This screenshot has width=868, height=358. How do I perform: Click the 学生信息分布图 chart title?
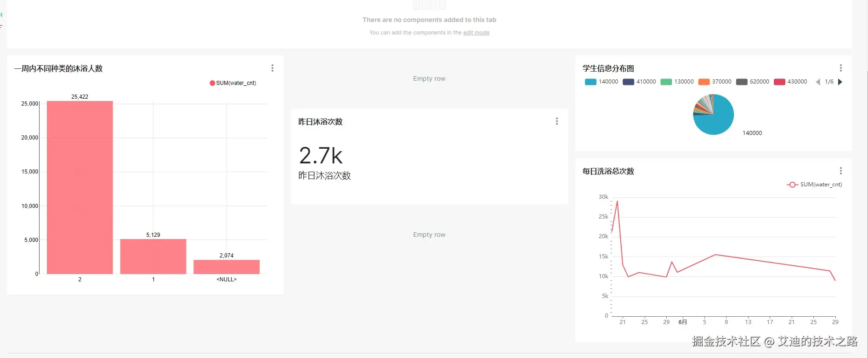[608, 68]
